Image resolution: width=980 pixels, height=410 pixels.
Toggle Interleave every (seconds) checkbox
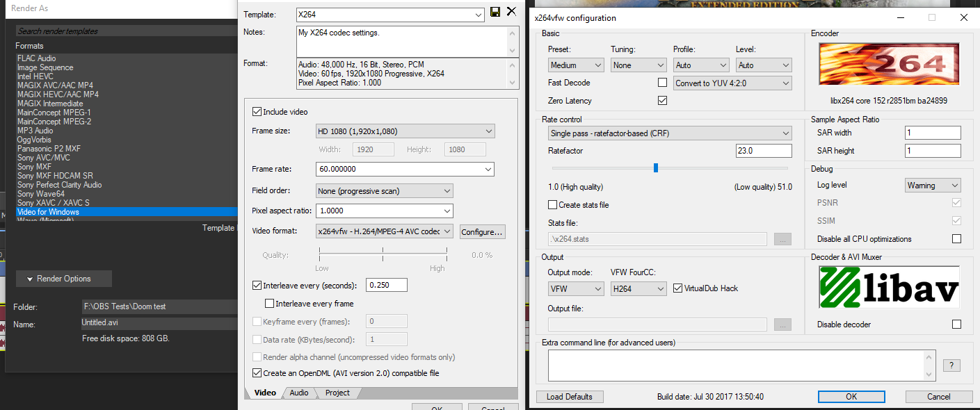(x=257, y=286)
